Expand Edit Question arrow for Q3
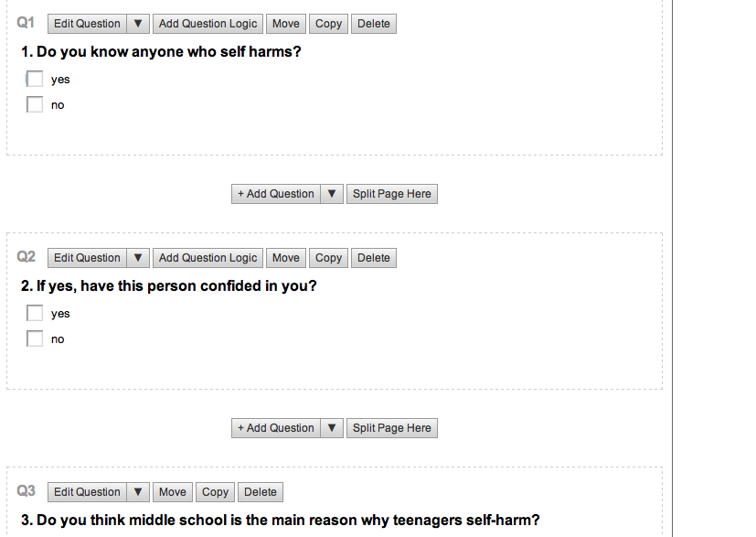Screen dimensions: 756x537 (x=138, y=492)
